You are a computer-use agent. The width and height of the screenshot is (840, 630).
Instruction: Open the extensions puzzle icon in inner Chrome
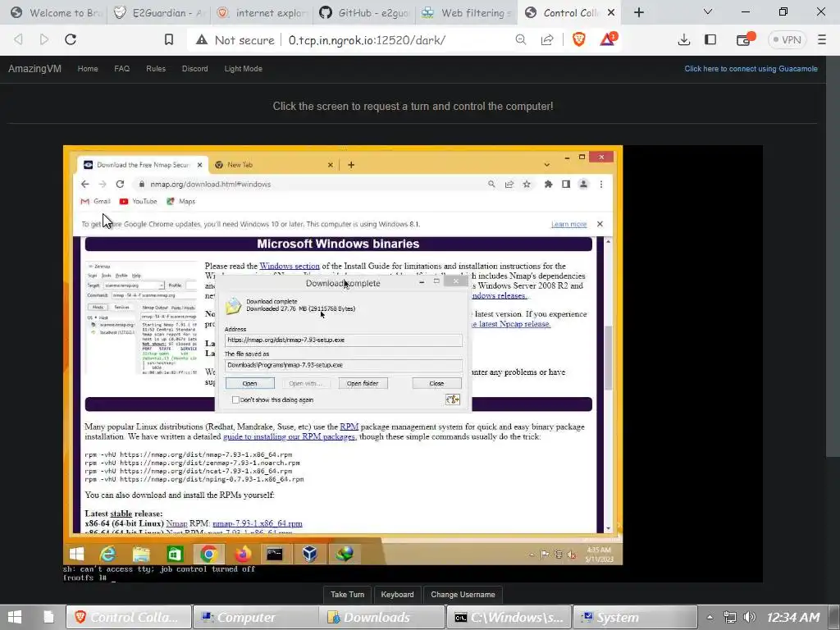tap(548, 185)
